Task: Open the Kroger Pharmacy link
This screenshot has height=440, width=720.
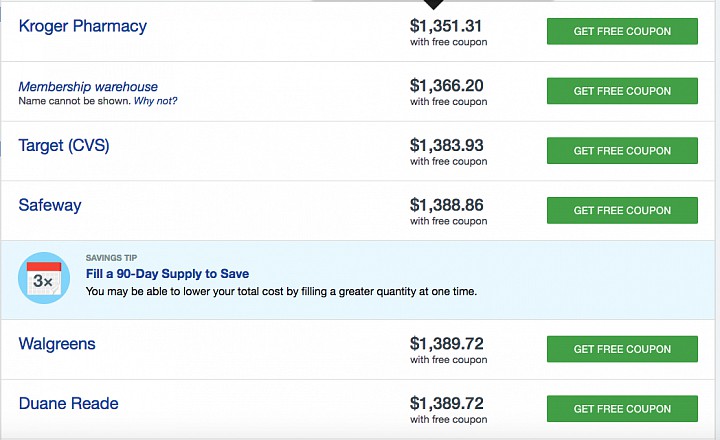Action: pyautogui.click(x=83, y=26)
